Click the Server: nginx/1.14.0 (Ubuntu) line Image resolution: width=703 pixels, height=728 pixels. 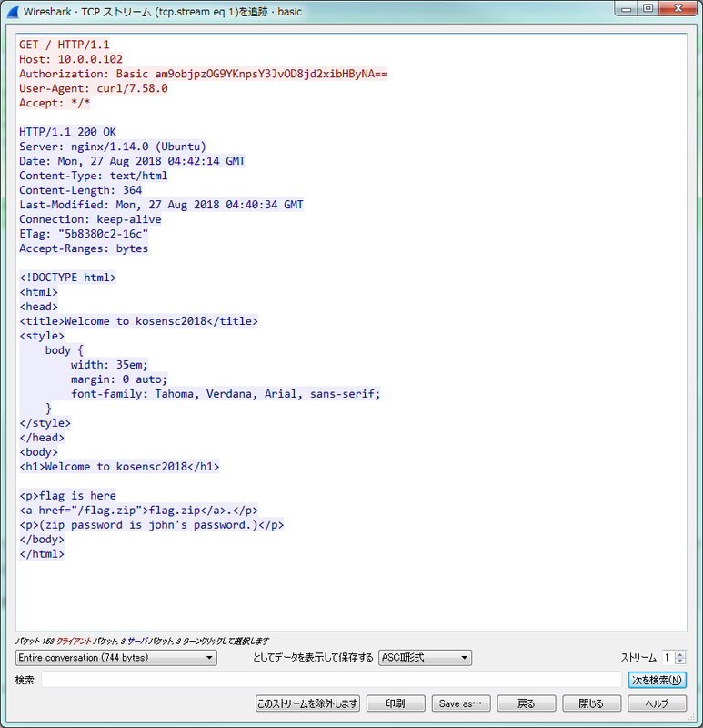pos(112,147)
